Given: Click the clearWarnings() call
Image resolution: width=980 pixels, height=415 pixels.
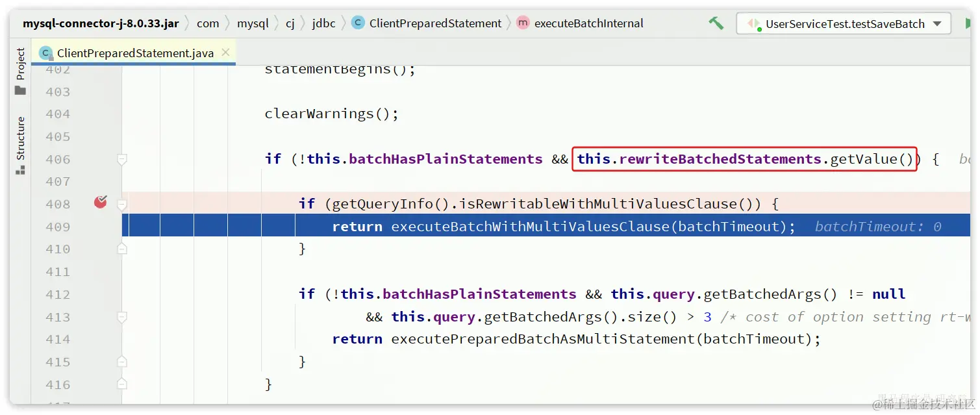Looking at the screenshot, I should [x=331, y=114].
